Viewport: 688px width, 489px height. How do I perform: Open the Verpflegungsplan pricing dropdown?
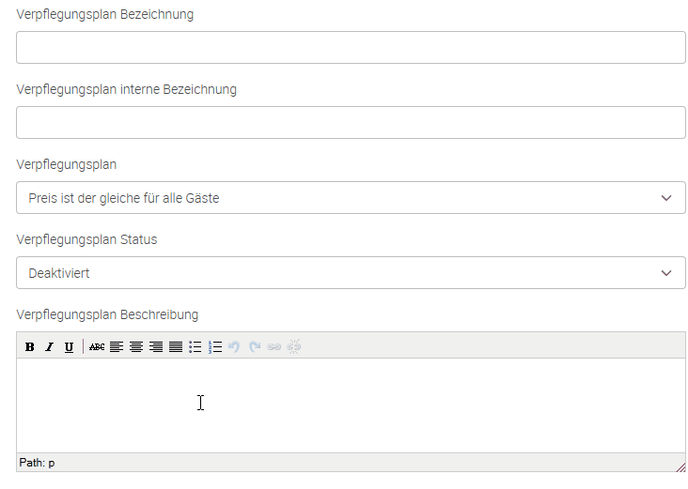[x=350, y=198]
